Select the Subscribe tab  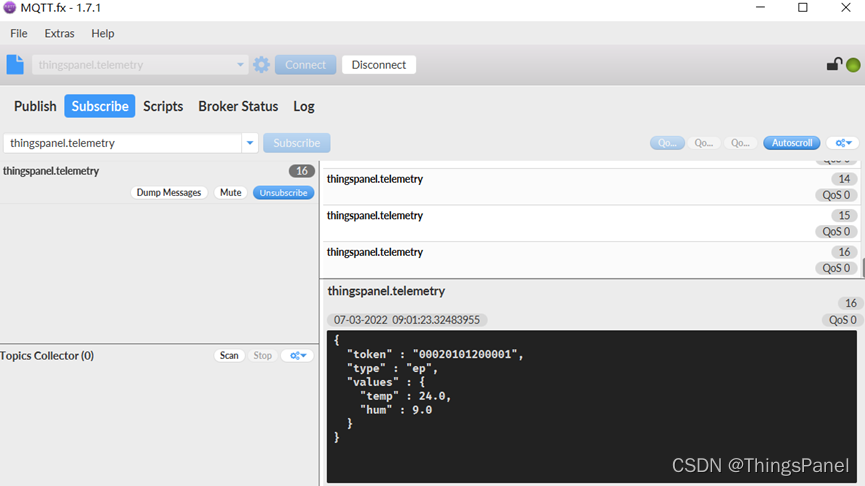pos(100,106)
